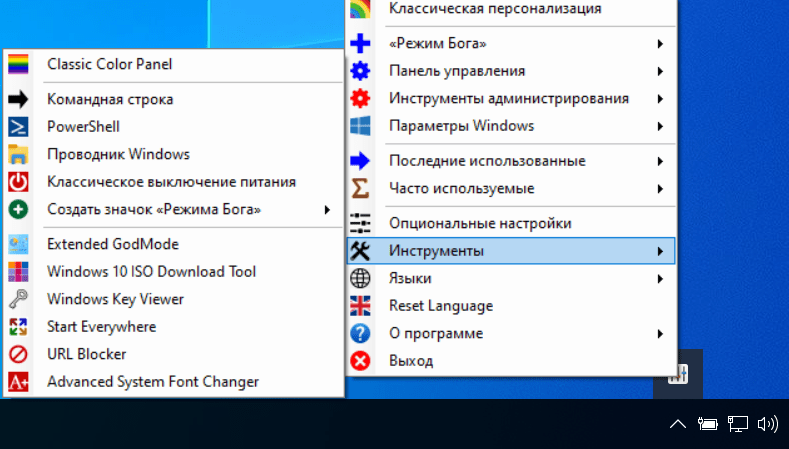
Task: Expand the О программе submenu arrow
Action: point(660,334)
